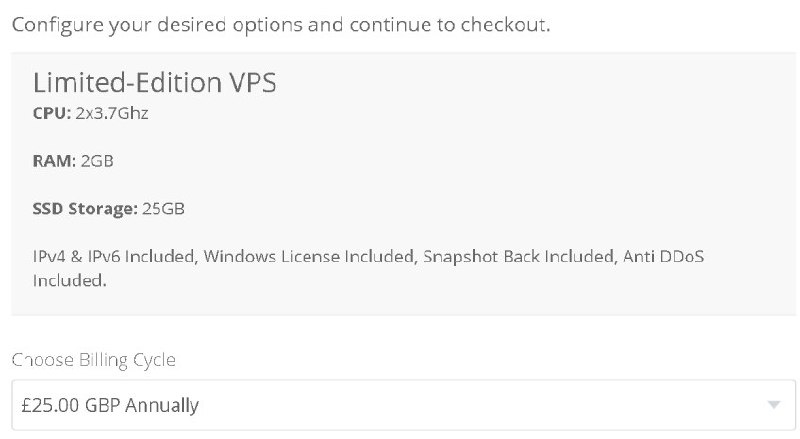The height and width of the screenshot is (439, 800).
Task: Open the Choose Billing Cycle dropdown
Action: coord(400,405)
